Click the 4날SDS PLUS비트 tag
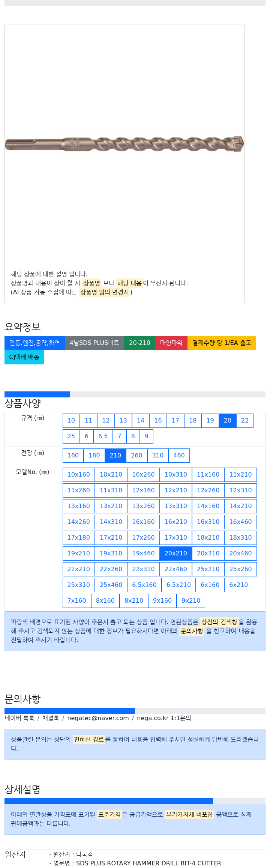Image resolution: width=270 pixels, height=868 pixels. coord(94,343)
